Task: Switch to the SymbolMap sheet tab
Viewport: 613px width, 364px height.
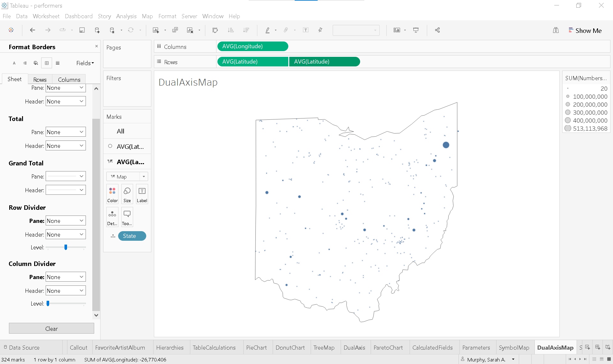Action: pos(514,348)
